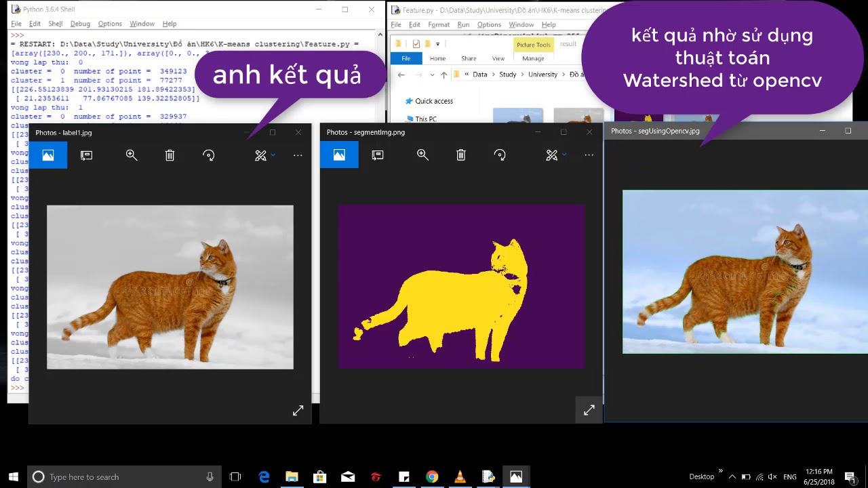Open more options in segmentImg.png window
Image resolution: width=868 pixels, height=488 pixels.
pos(589,155)
